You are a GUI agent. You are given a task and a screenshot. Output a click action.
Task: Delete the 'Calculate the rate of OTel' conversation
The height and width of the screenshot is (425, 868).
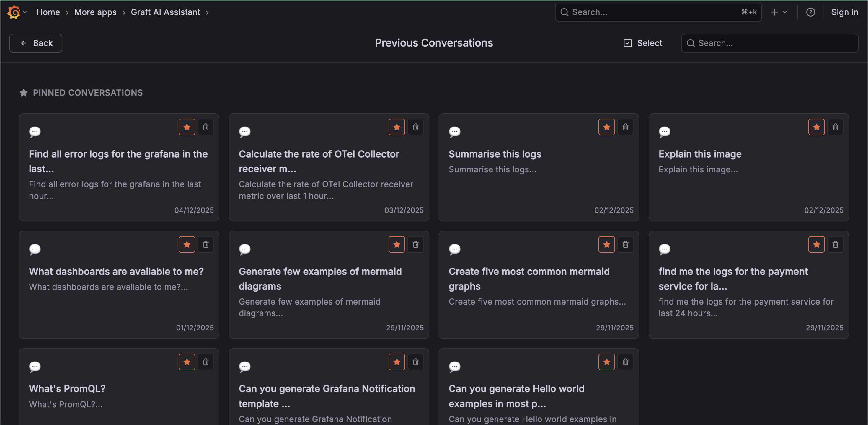point(415,127)
